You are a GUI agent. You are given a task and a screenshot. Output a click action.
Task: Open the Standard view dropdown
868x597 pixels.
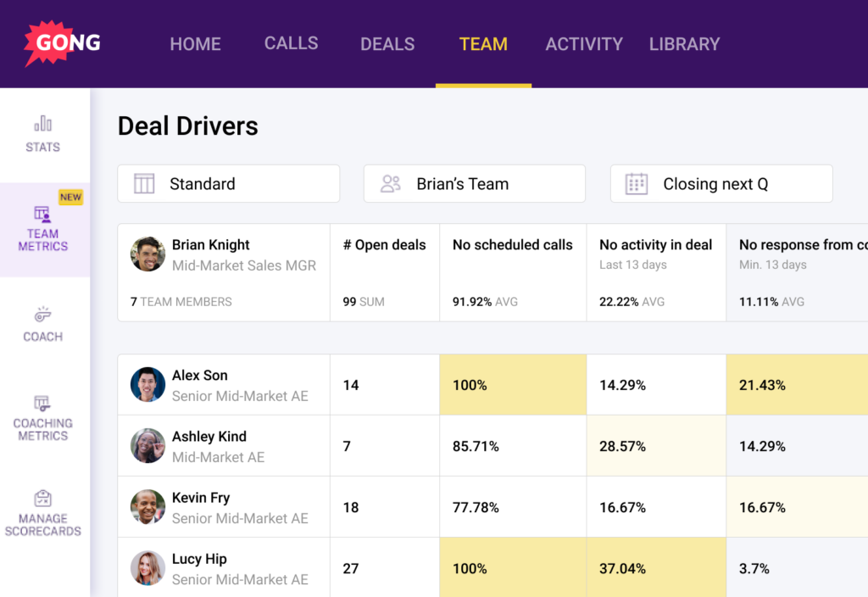228,184
